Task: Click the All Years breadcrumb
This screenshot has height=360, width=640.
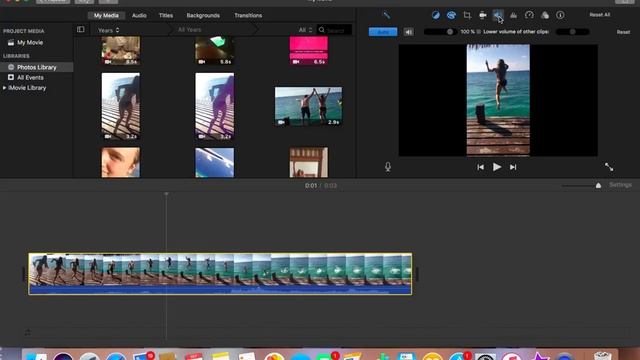Action: click(189, 30)
